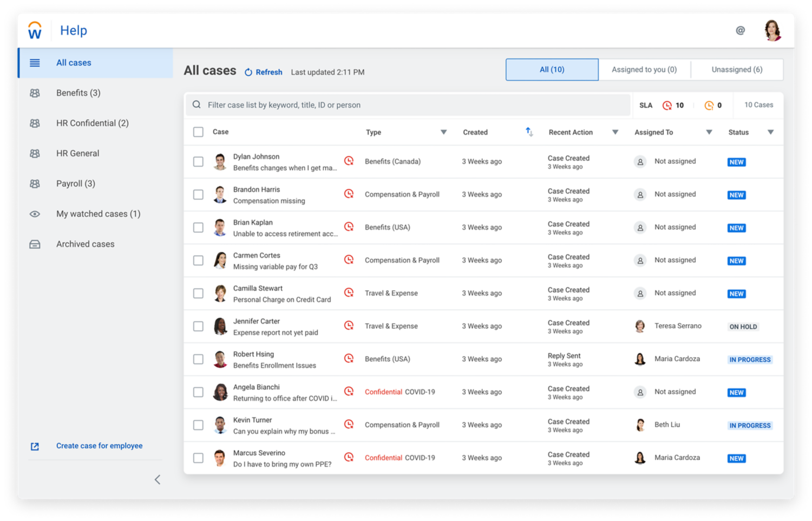Collapse the sidebar with the chevron
Viewport: 812px width, 521px height.
(x=157, y=479)
